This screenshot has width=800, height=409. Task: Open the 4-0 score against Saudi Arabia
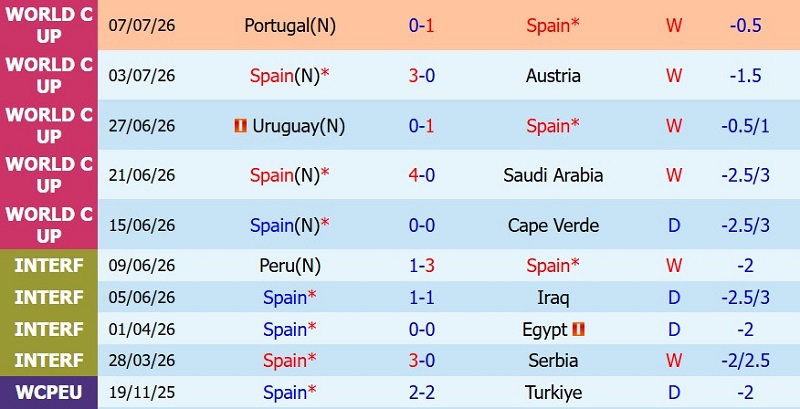421,175
